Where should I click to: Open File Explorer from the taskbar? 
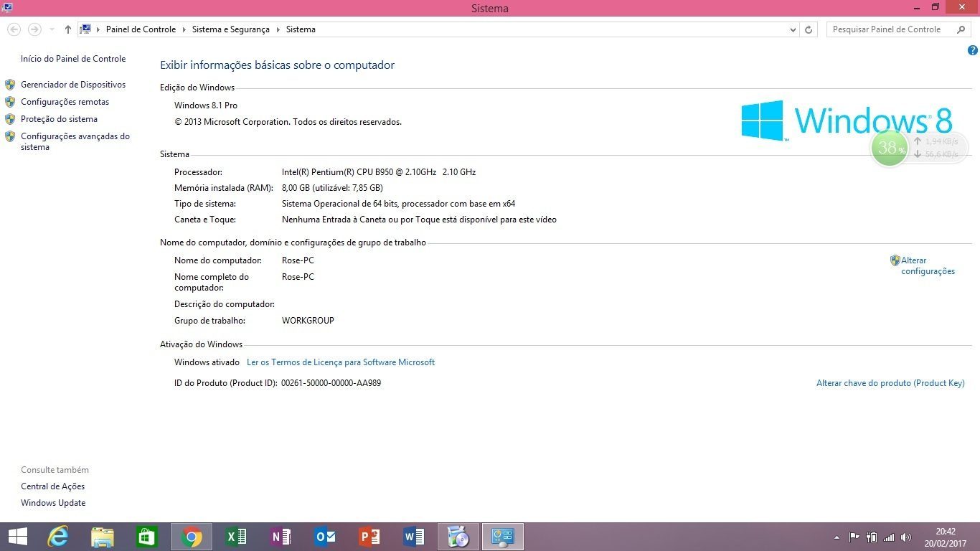pyautogui.click(x=103, y=537)
